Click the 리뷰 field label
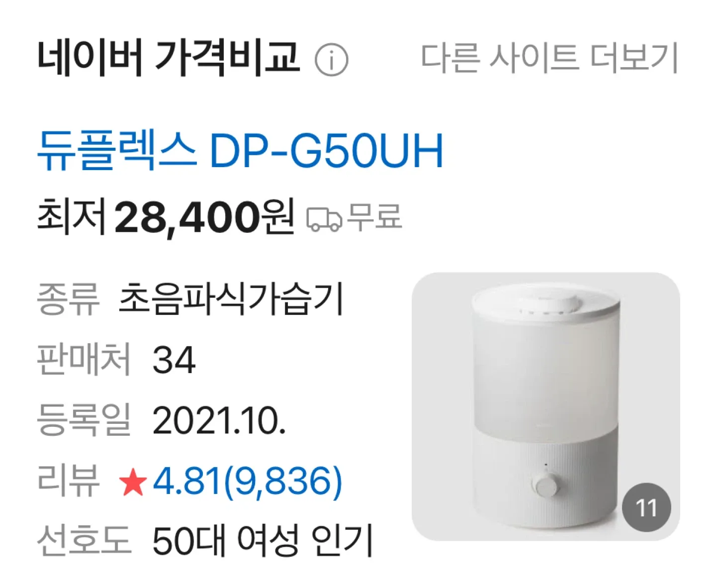Viewport: 716px width, 588px height. point(68,481)
